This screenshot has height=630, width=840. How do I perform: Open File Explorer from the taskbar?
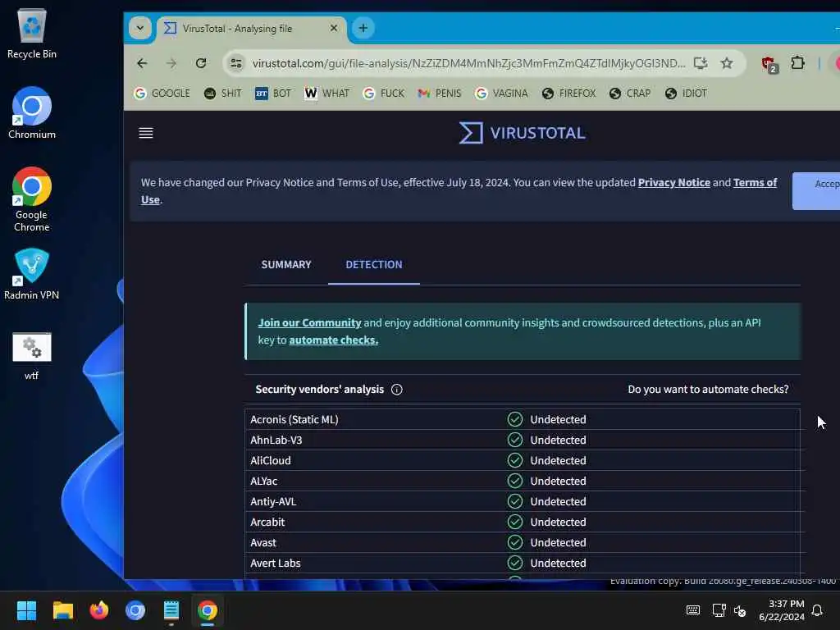pyautogui.click(x=62, y=610)
